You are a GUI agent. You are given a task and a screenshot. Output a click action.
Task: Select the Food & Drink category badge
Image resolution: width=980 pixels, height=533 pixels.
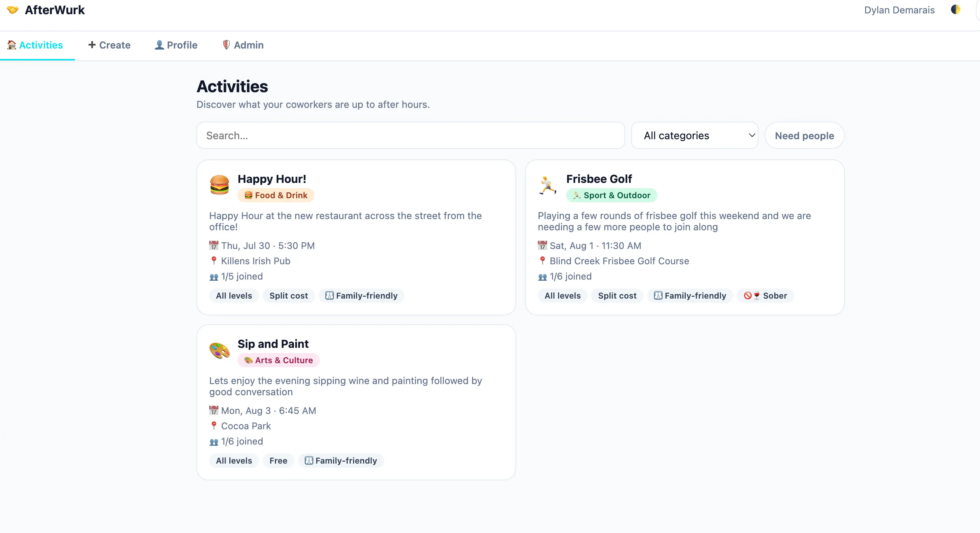coord(276,195)
